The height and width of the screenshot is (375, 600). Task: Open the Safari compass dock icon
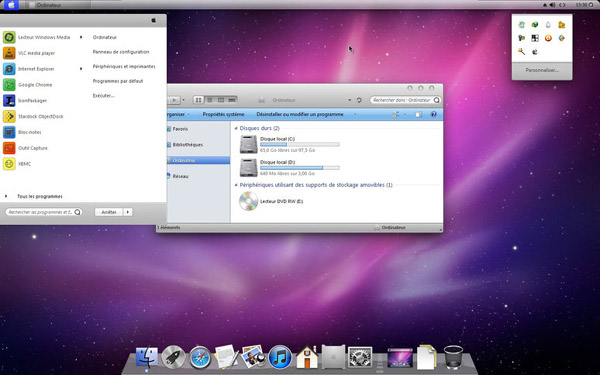point(200,357)
